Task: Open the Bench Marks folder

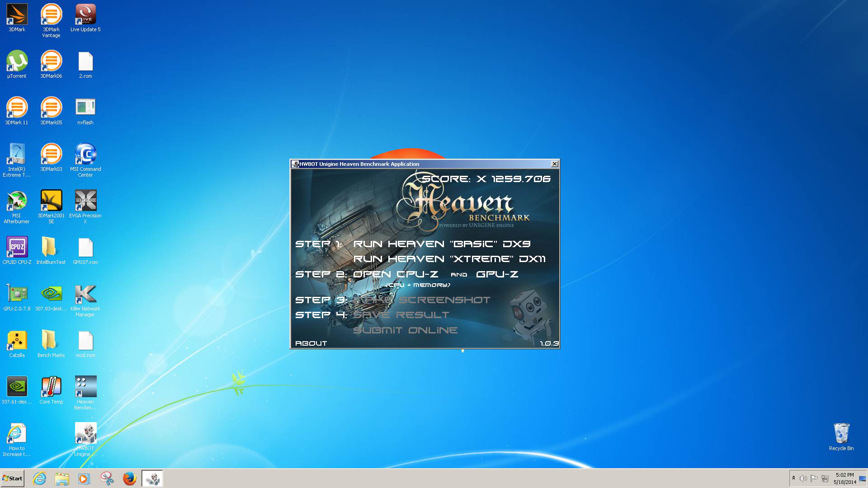Action: coord(51,344)
